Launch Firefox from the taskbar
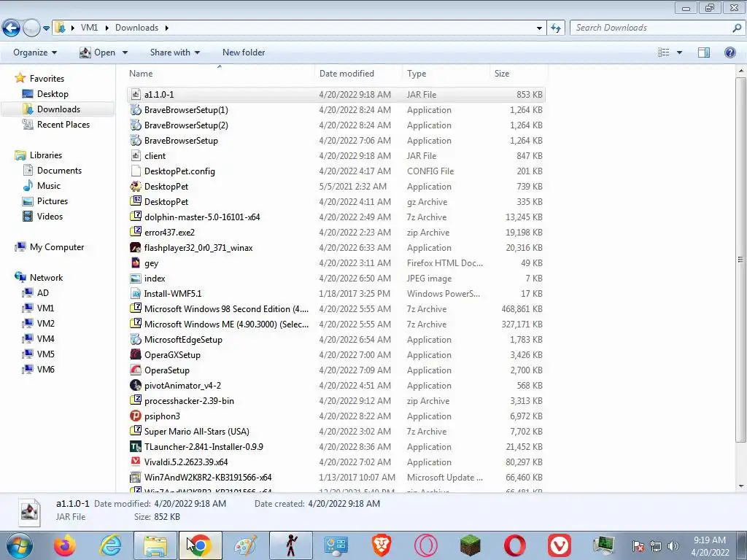This screenshot has height=560, width=747. pos(64,545)
